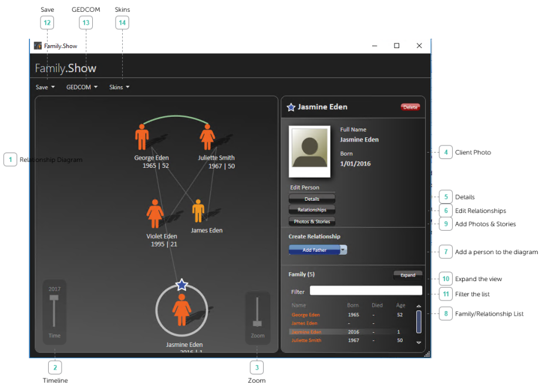Image resolution: width=546 pixels, height=392 pixels.
Task: Maximize the Family.Show window
Action: tap(397, 46)
